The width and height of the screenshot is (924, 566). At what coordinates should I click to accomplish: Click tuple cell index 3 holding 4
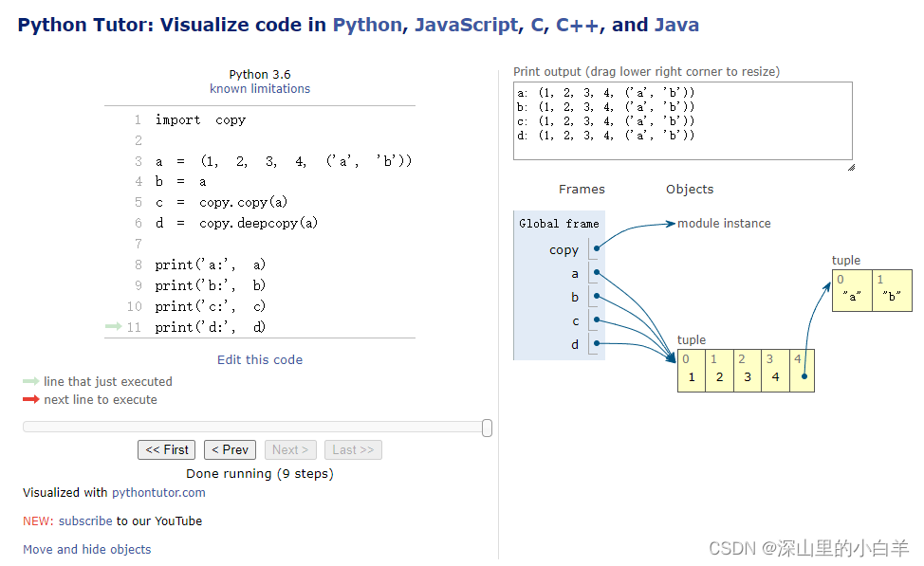[775, 371]
